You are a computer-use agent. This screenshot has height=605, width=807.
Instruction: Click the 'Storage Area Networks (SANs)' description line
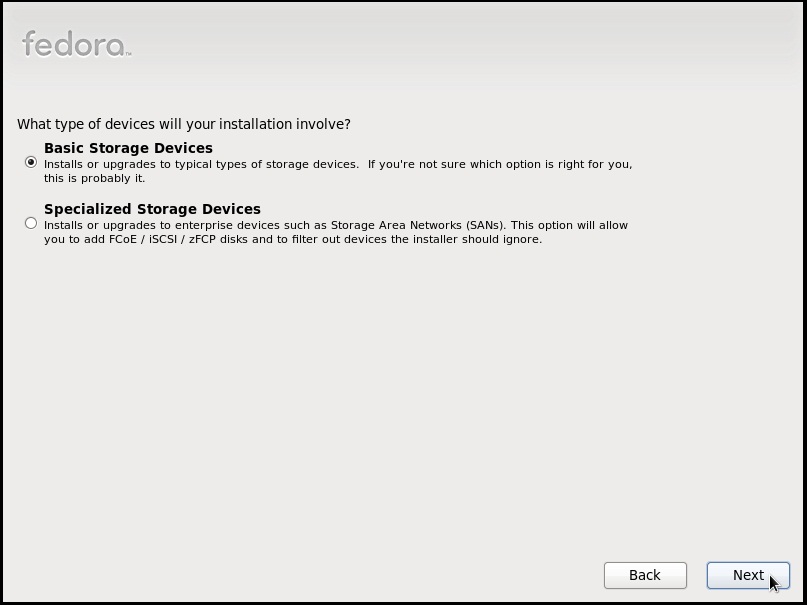click(336, 225)
